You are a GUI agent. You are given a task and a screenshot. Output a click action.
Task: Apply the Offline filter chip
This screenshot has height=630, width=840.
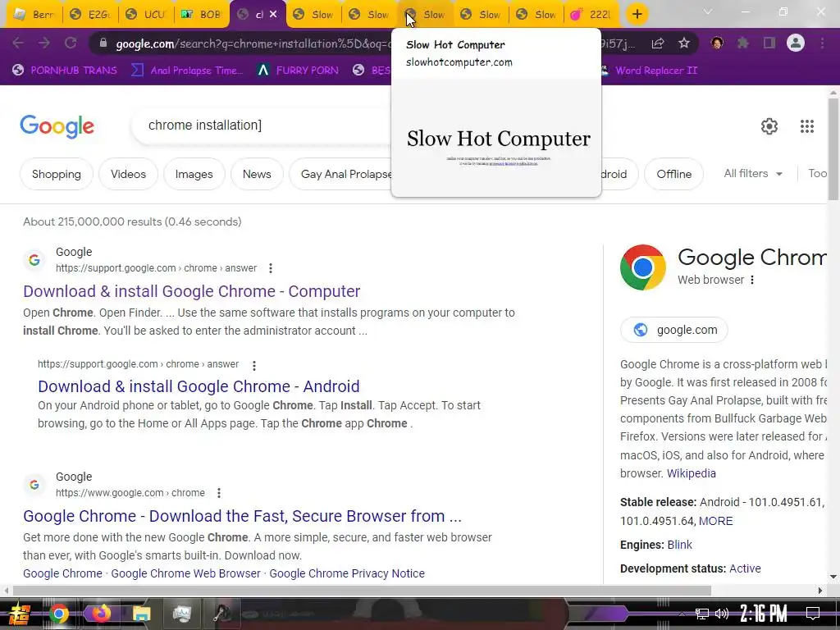click(673, 174)
